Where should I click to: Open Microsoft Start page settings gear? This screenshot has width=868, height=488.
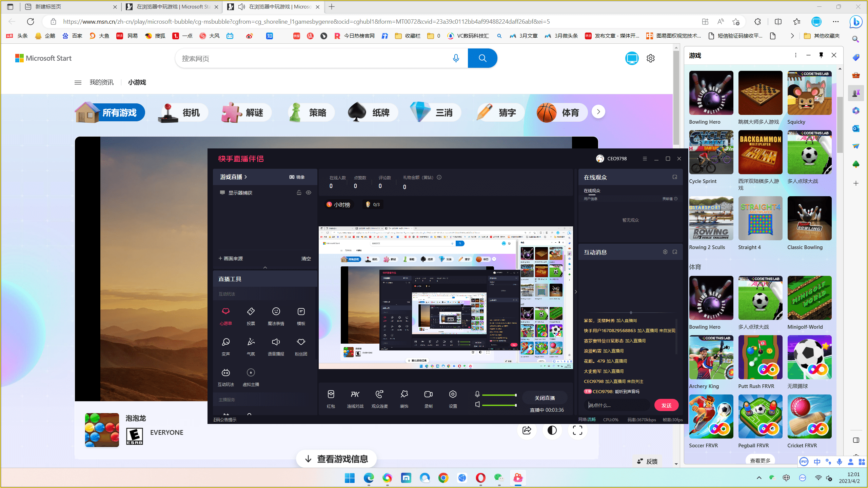point(650,58)
